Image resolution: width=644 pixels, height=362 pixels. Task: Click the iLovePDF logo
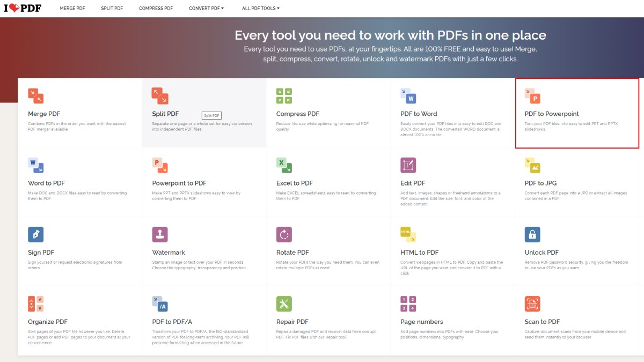coord(23,9)
